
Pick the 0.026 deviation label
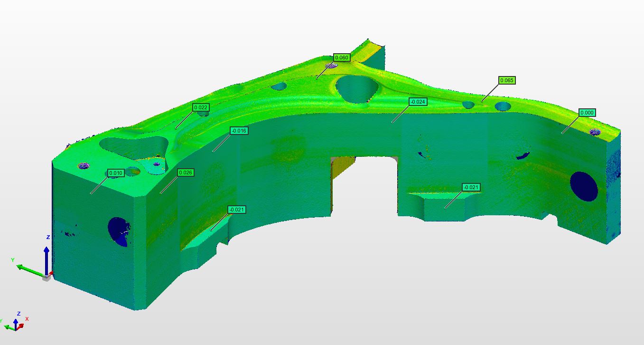point(186,172)
